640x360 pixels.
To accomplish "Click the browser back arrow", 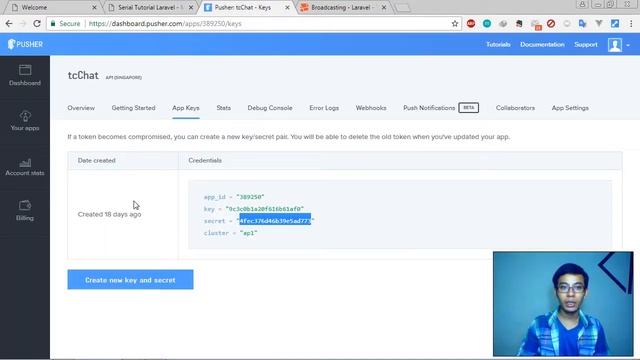I will (x=9, y=24).
